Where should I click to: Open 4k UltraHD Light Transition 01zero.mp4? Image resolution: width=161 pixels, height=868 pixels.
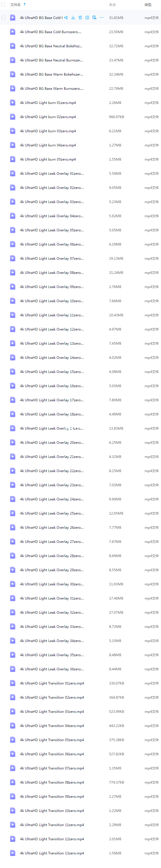(52, 683)
